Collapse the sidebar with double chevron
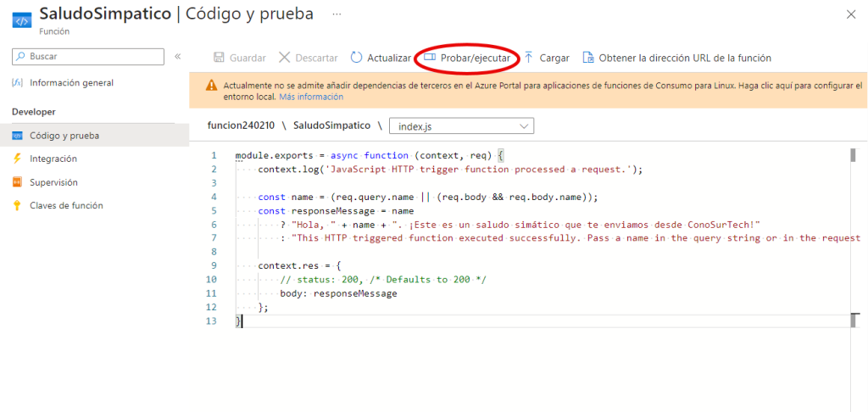 click(178, 57)
